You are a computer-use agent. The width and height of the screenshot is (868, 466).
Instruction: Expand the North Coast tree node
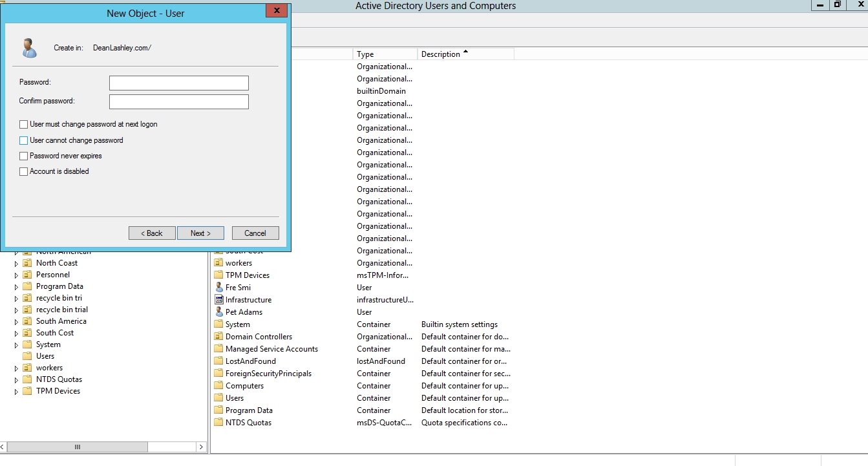[17, 263]
